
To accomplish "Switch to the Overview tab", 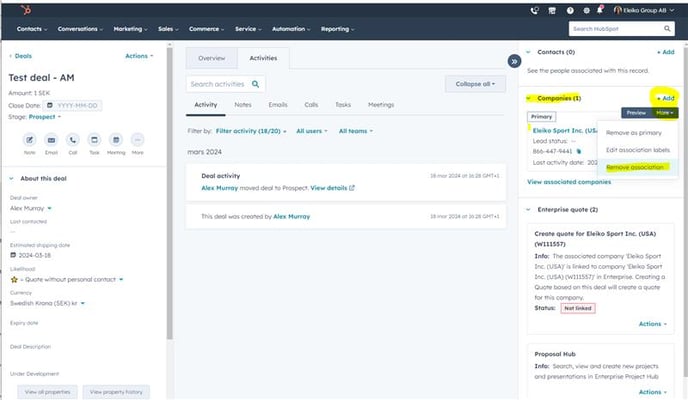I will (x=211, y=59).
